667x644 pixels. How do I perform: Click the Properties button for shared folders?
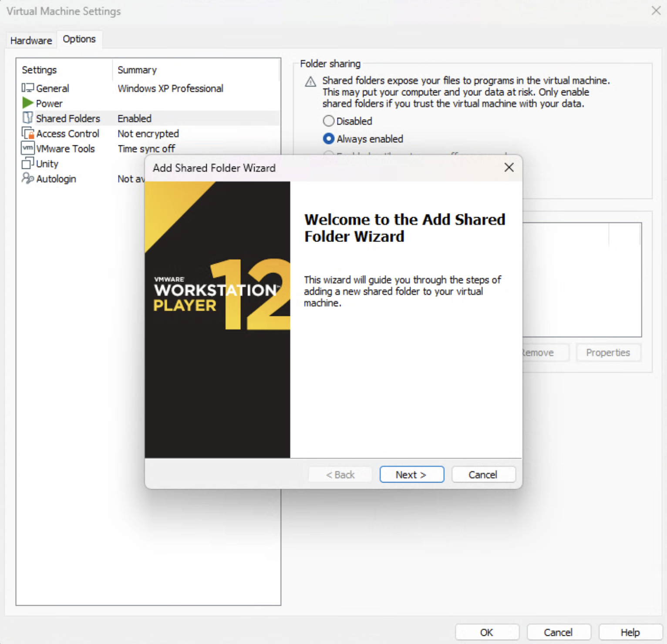tap(608, 353)
